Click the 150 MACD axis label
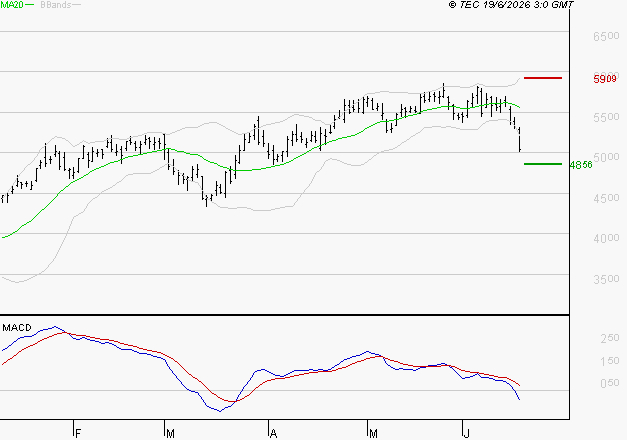This screenshot has height=440, width=627. click(610, 361)
